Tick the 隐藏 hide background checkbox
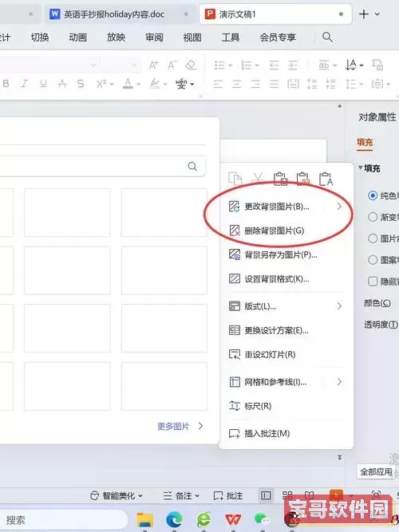This screenshot has width=399, height=532. [373, 282]
